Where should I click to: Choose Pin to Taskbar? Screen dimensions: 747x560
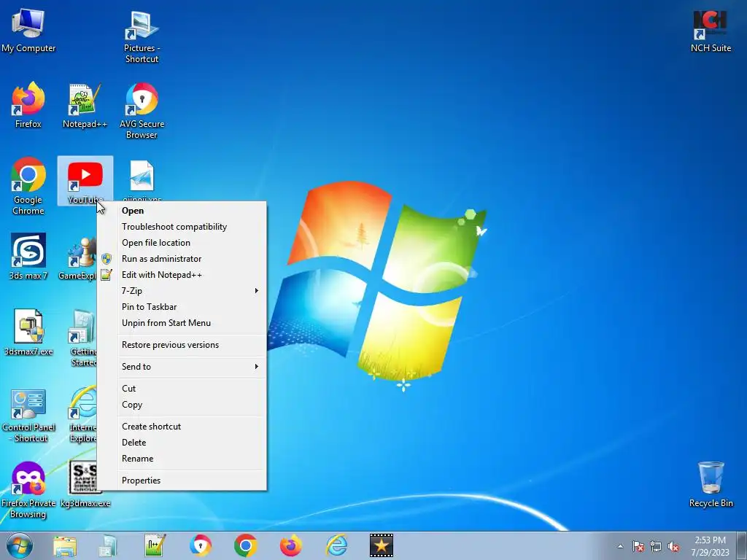coord(182,307)
